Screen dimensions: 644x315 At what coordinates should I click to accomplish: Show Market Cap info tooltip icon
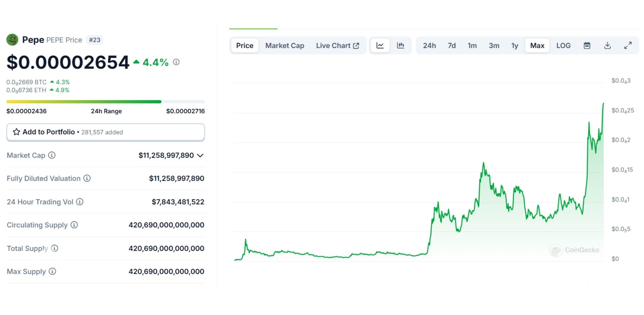pyautogui.click(x=52, y=155)
